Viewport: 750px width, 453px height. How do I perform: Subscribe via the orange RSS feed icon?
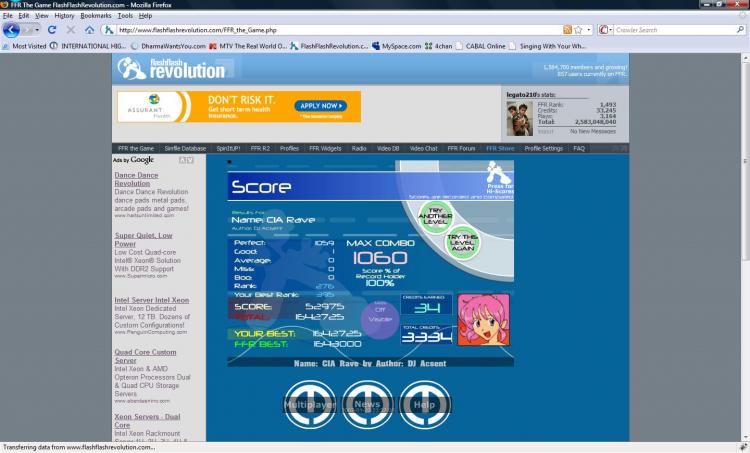567,30
